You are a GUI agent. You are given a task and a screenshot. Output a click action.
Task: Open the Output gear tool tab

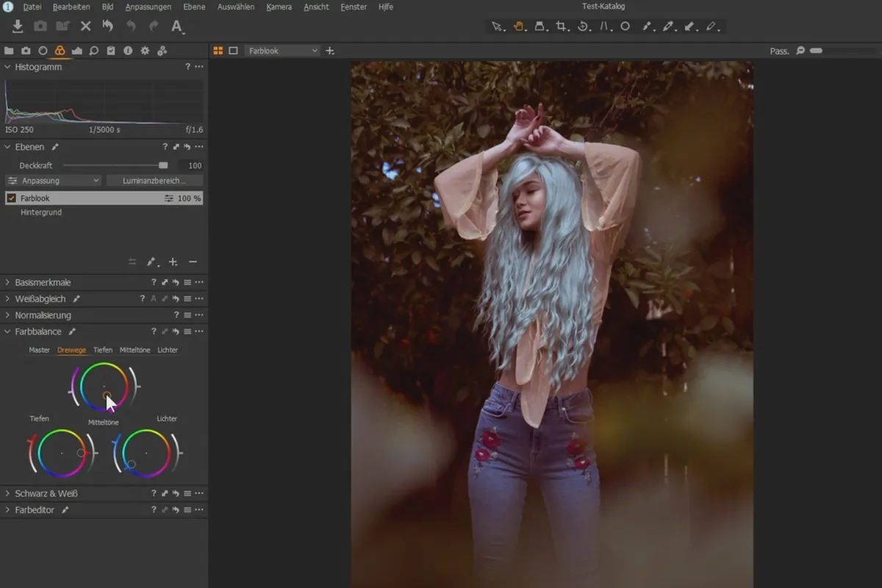click(x=145, y=51)
